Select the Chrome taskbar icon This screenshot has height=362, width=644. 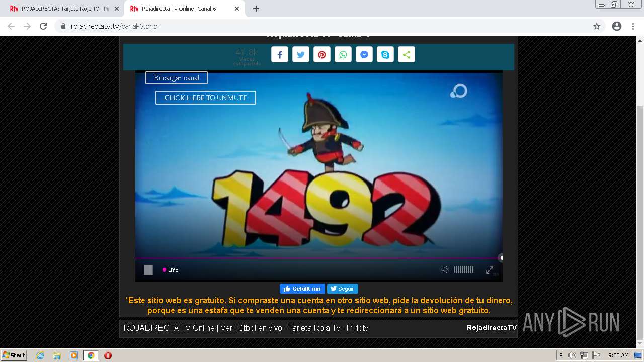tap(91, 355)
